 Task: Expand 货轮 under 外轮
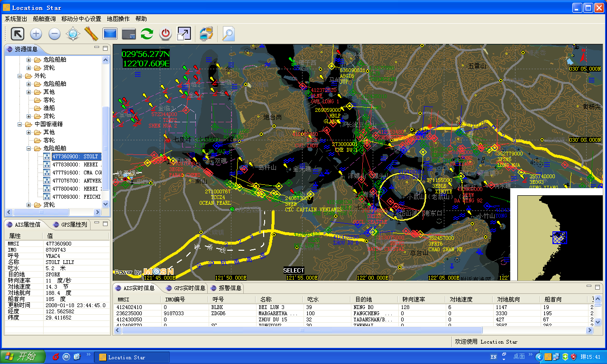(28, 116)
